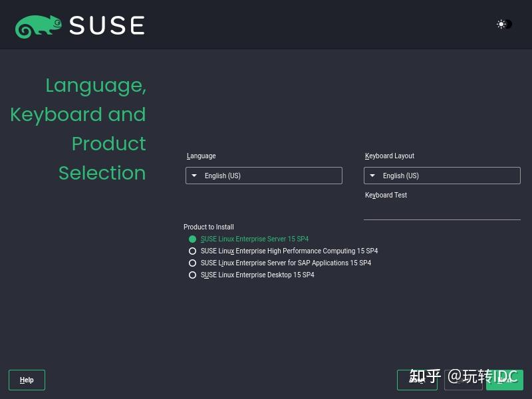Click the Keyboard Layout dropdown arrow icon
This screenshot has width=532, height=399.
pyautogui.click(x=372, y=176)
